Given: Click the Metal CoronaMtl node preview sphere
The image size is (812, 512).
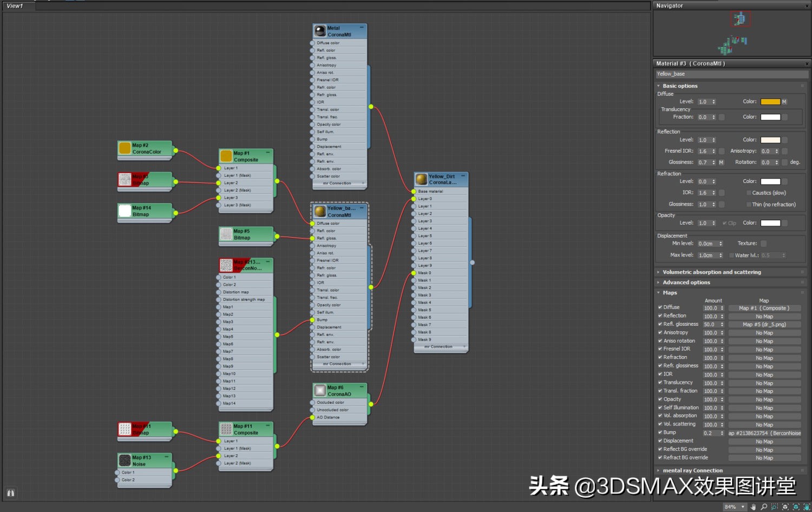Looking at the screenshot, I should point(320,31).
